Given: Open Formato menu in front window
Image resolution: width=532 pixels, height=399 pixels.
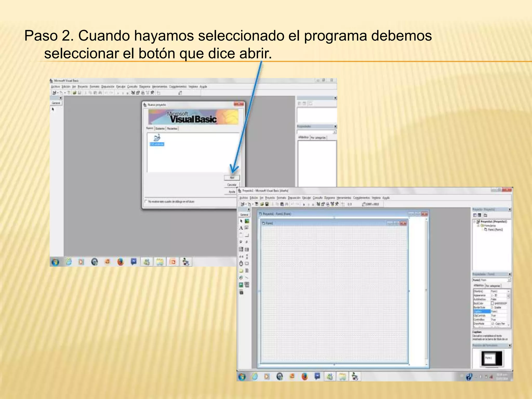Looking at the screenshot, I should 281,198.
